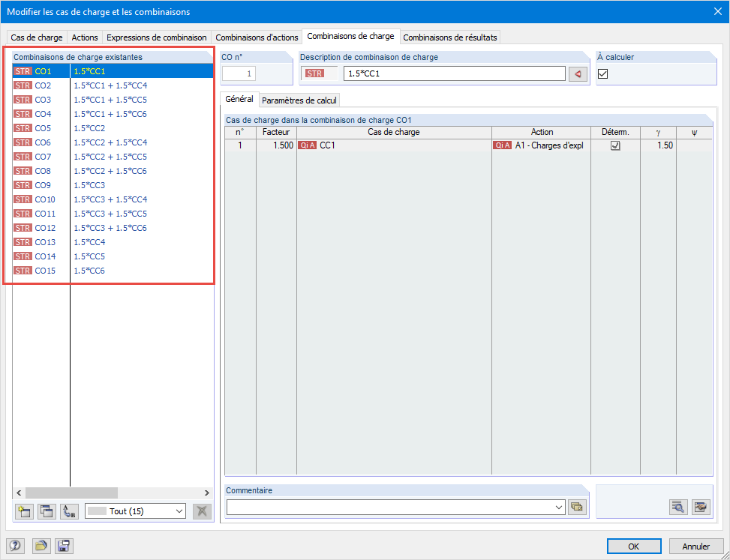Click the STR badge in the description field
Viewport: 730px width, 560px height.
tap(314, 73)
